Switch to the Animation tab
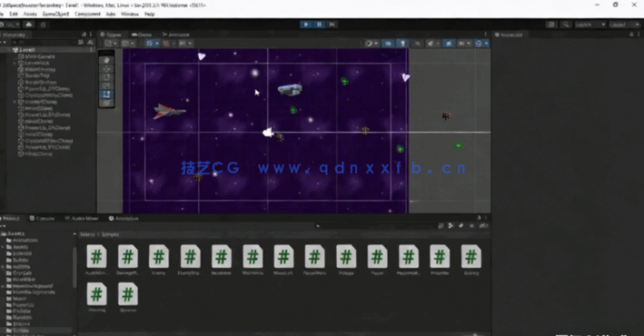The height and width of the screenshot is (336, 644). point(124,218)
